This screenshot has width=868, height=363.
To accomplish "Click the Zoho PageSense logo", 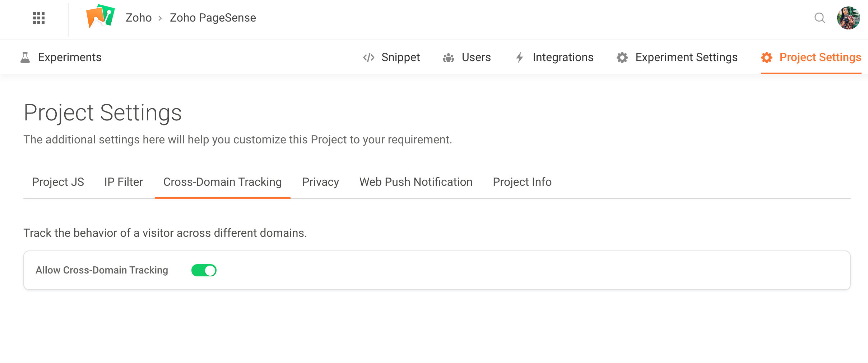I will (x=100, y=17).
